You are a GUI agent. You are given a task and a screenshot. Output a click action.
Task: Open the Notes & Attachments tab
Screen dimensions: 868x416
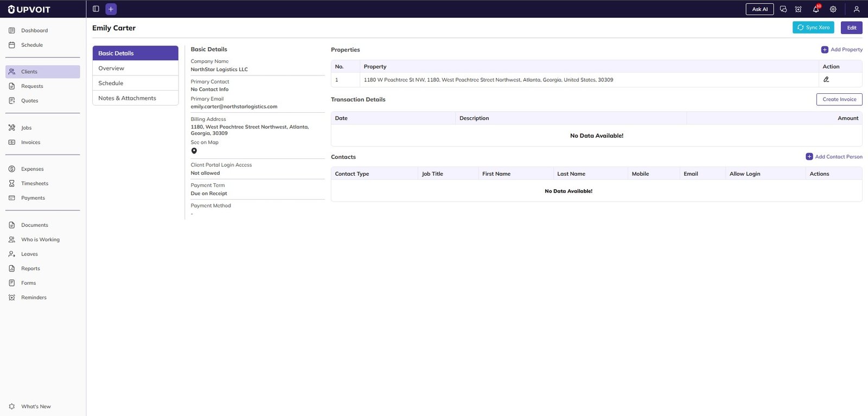click(x=136, y=98)
